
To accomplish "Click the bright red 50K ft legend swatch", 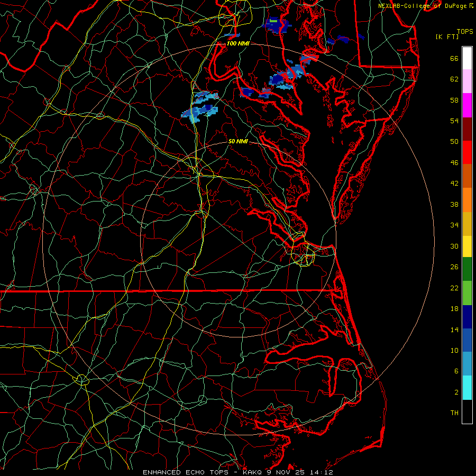I will [467, 152].
